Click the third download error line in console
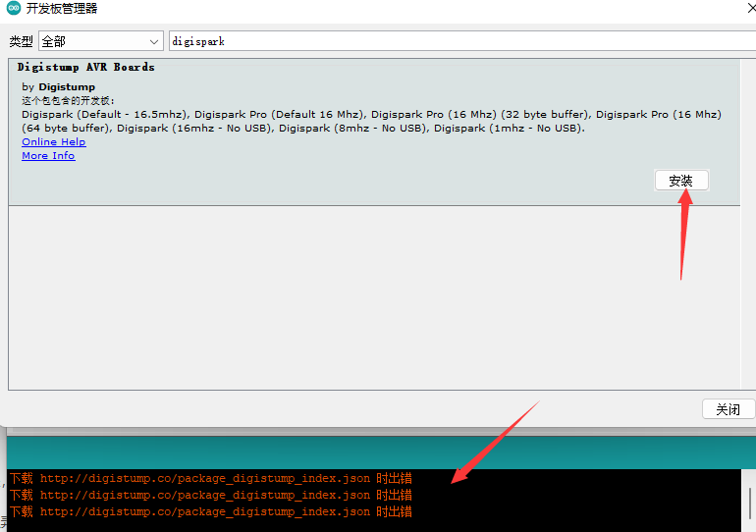Image resolution: width=756 pixels, height=532 pixels. (211, 511)
